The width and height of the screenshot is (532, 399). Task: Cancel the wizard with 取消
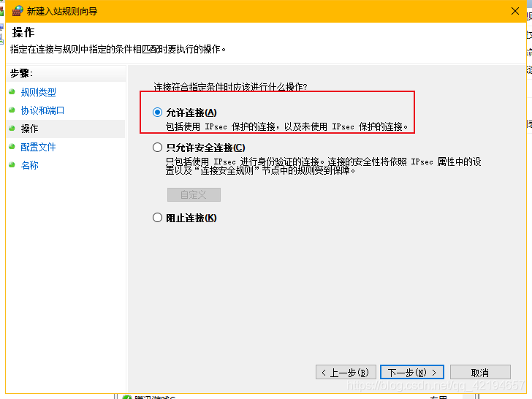[480, 372]
